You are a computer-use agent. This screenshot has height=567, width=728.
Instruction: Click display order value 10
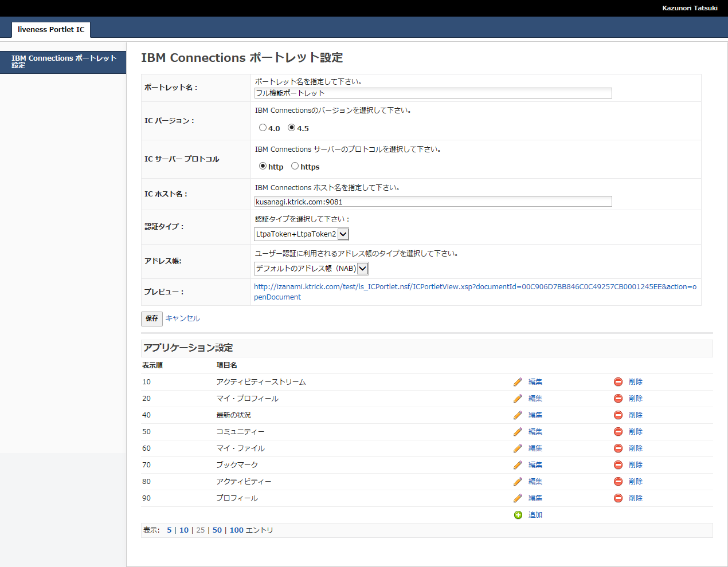tap(147, 382)
